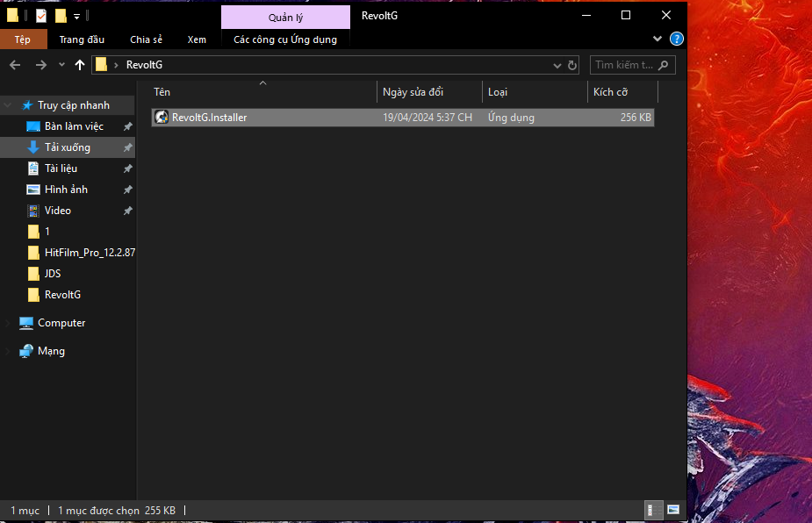Viewport: 812px width, 523px height.
Task: Switch to the Xem ribbon tab
Action: tap(197, 39)
